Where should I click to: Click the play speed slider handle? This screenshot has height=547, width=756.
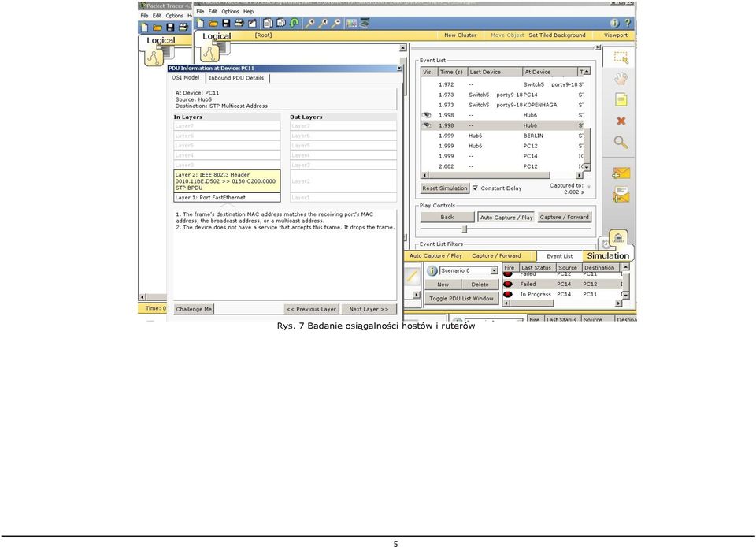(x=465, y=229)
